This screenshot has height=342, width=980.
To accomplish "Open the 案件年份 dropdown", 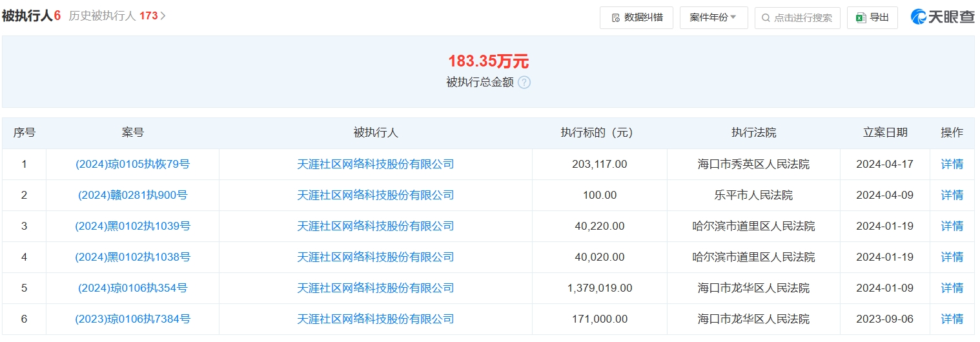I will click(x=713, y=17).
